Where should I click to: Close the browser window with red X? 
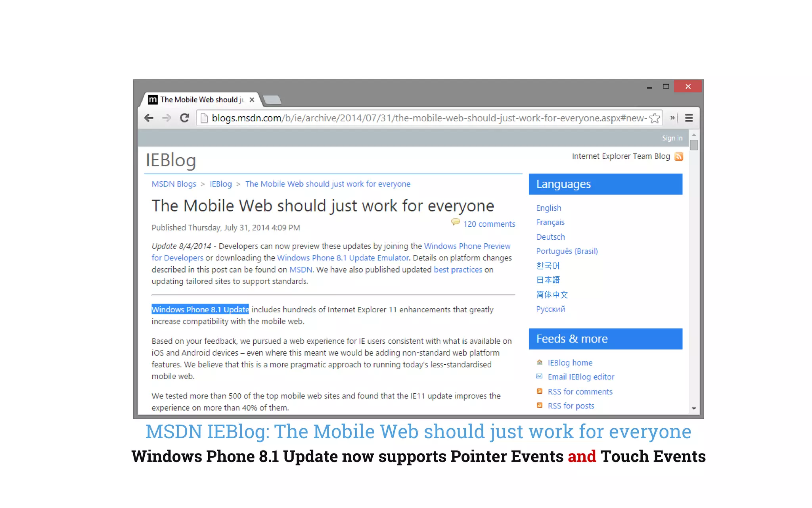688,87
